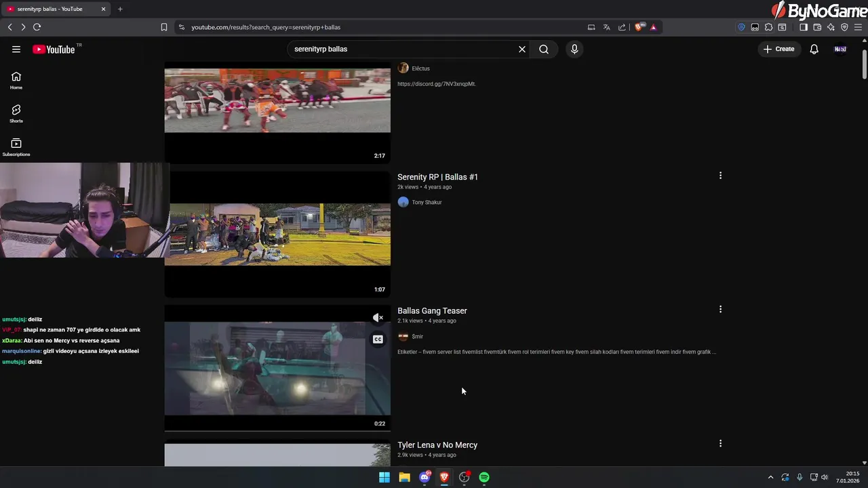Select the serenityrp ballas YouTube tab
Viewport: 868px width, 488px height.
[x=56, y=9]
